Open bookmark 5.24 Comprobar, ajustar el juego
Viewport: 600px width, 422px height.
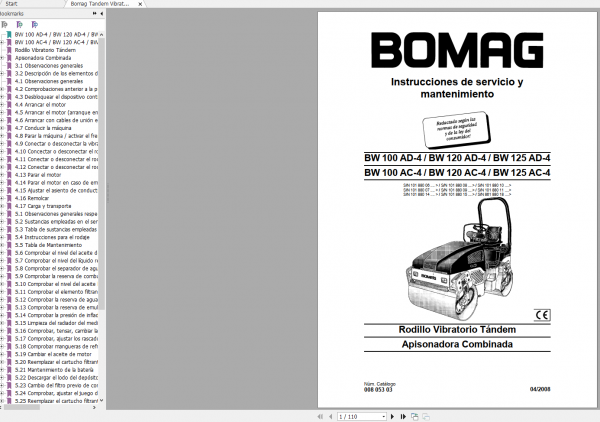point(56,393)
